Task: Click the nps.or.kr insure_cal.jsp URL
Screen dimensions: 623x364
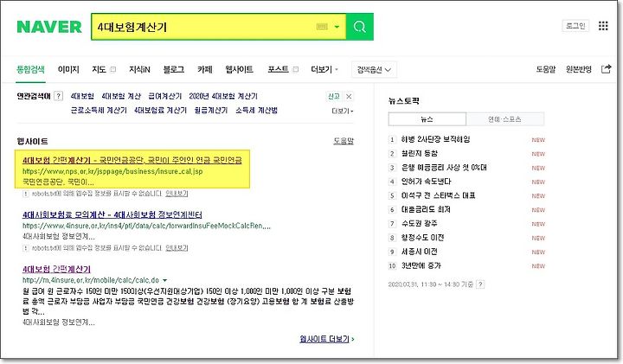Action: click(112, 171)
